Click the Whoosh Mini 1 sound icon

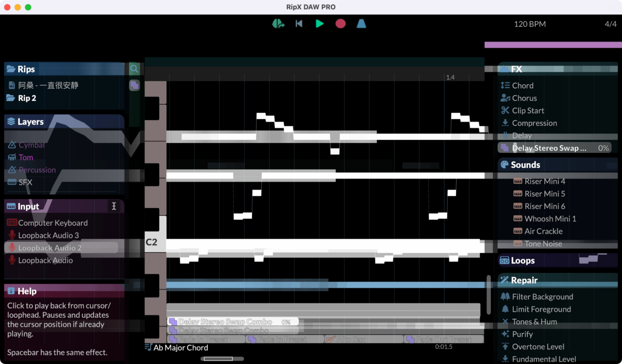[x=517, y=219]
